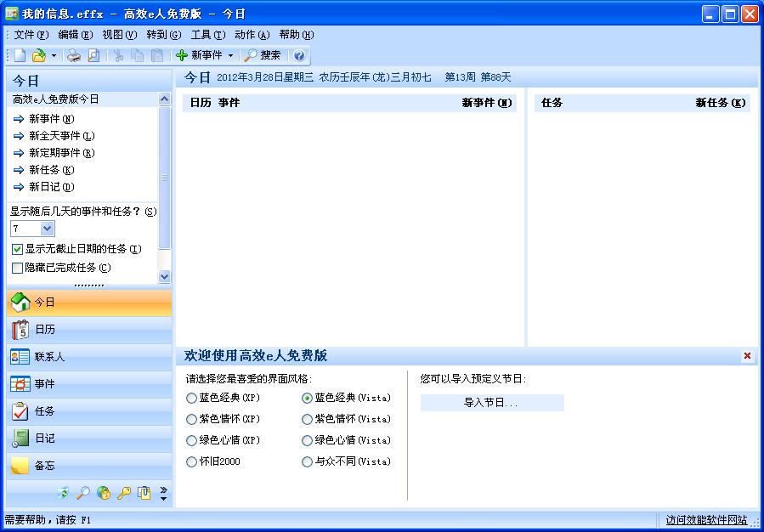Click the globe web icon in sidebar footer
Screen dimensions: 764x532
104,493
